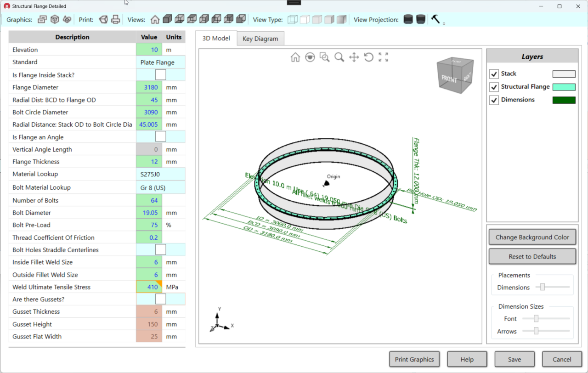The width and height of the screenshot is (588, 373).
Task: Select the second cylinder icon under View Projection
Action: (420, 19)
